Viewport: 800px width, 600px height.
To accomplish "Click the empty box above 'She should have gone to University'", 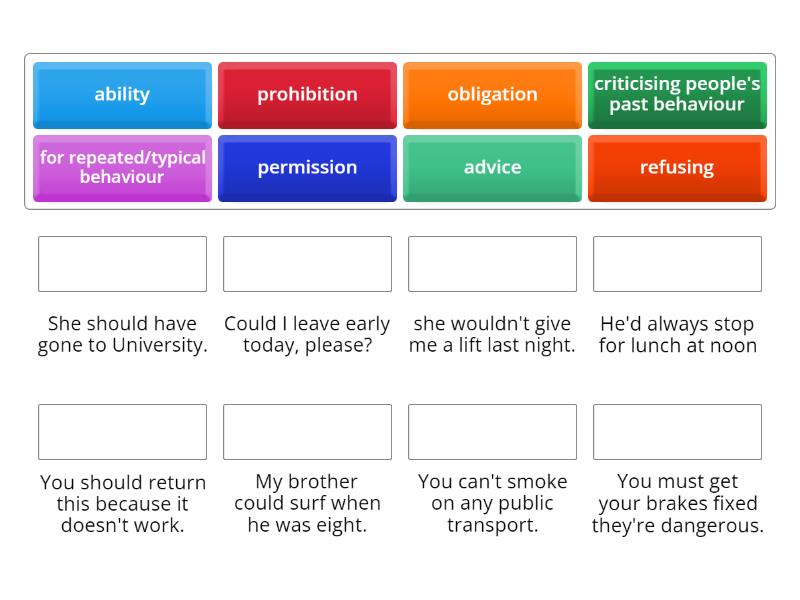I will click(x=122, y=264).
